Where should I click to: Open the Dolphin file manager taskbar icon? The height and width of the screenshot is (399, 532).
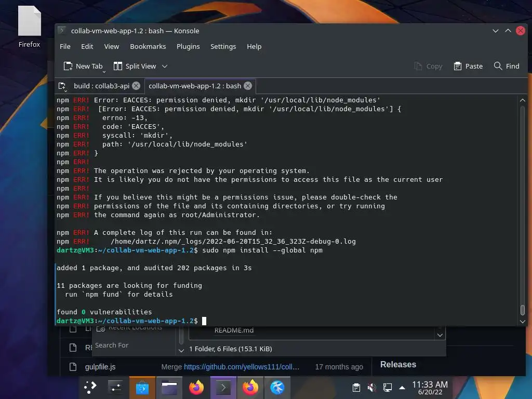click(x=169, y=387)
